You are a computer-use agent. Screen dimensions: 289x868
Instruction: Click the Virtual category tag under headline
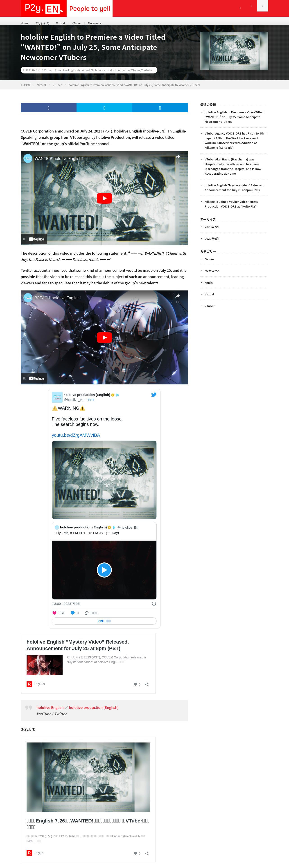coord(48,70)
